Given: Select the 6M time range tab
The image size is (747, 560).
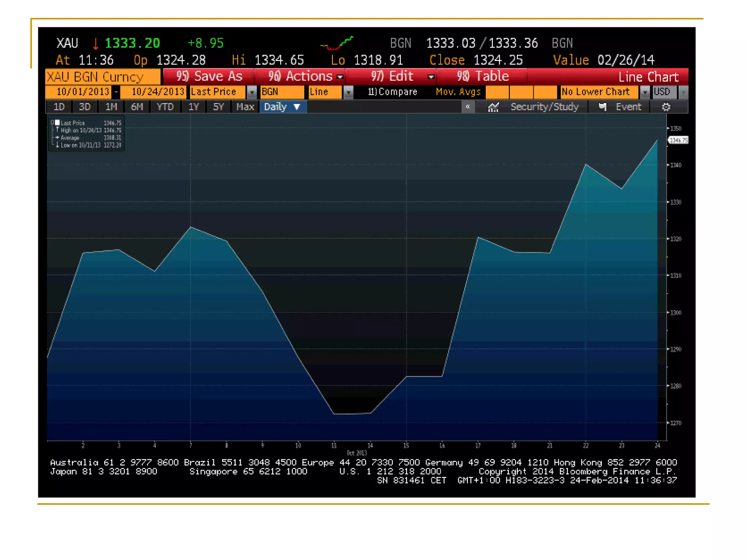Looking at the screenshot, I should pos(137,107).
